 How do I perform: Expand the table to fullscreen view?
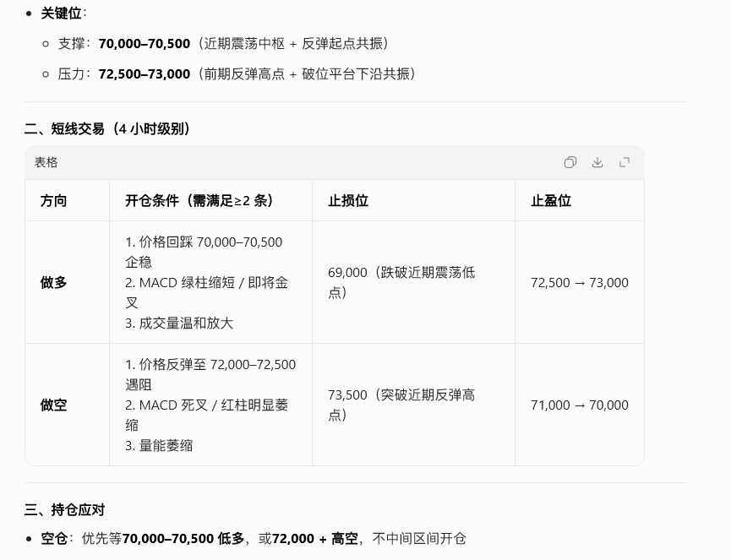624,161
